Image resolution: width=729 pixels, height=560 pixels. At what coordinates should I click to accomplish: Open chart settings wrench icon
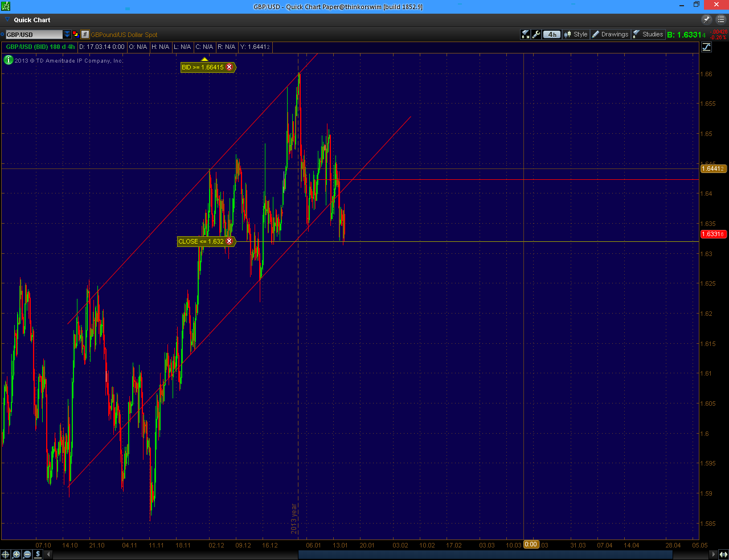(536, 34)
